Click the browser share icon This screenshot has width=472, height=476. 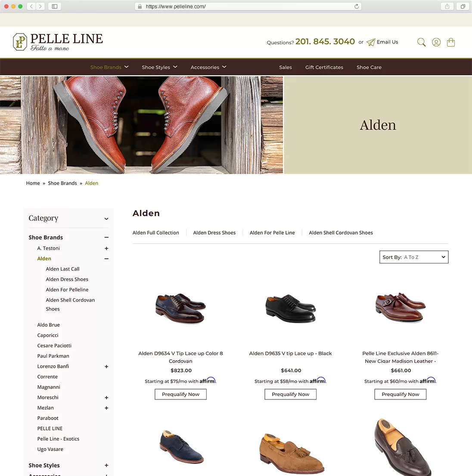point(447,6)
